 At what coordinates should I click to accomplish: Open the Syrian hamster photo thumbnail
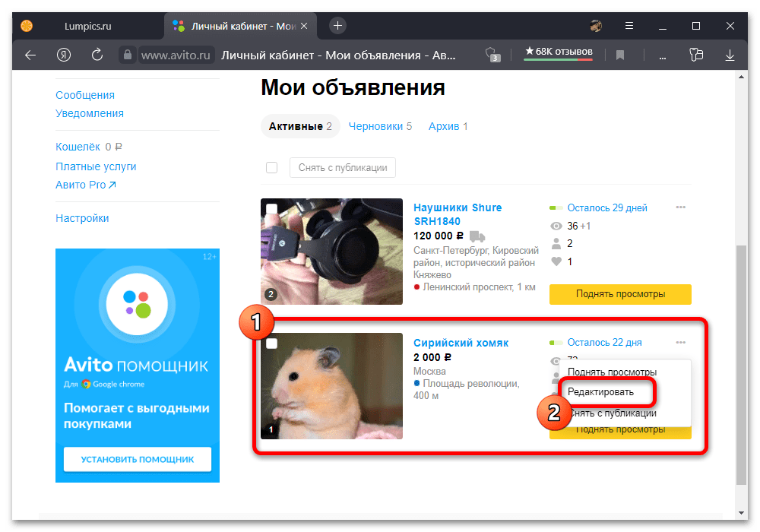pyautogui.click(x=331, y=387)
